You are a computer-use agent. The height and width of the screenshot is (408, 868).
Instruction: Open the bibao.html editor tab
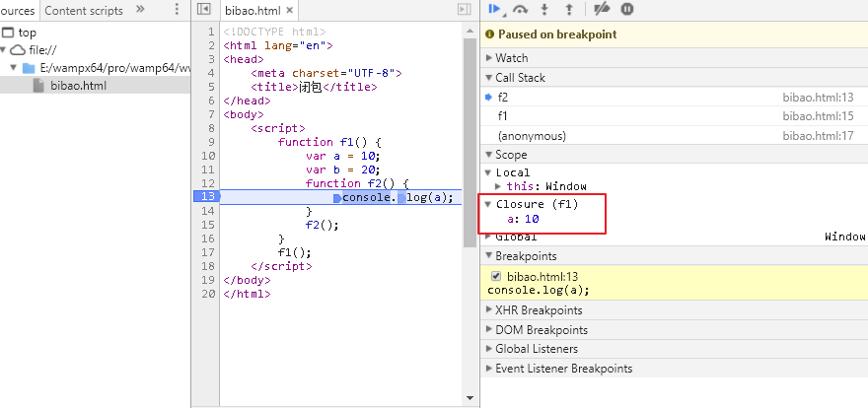pyautogui.click(x=253, y=11)
